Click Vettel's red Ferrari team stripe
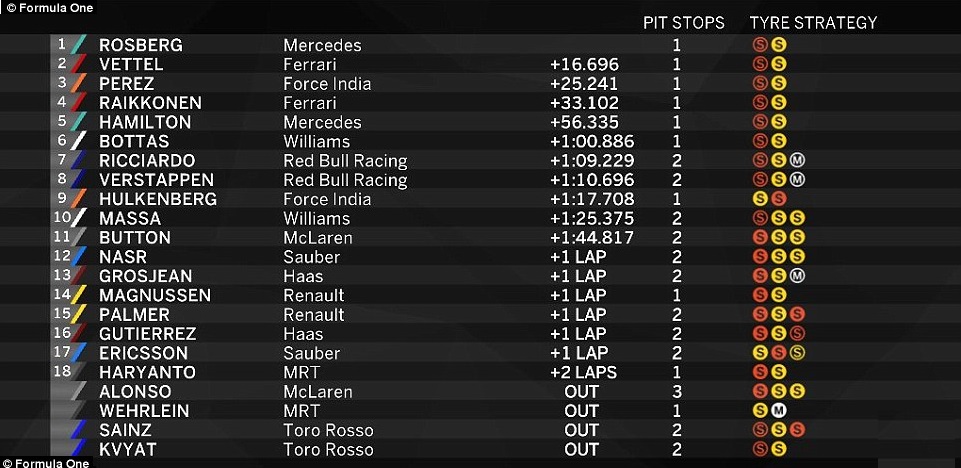This screenshot has height=468, width=961. (79, 65)
